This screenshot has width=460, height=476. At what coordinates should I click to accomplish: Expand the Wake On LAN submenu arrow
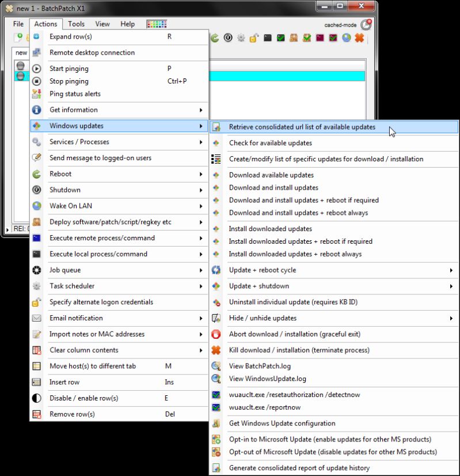pos(201,206)
